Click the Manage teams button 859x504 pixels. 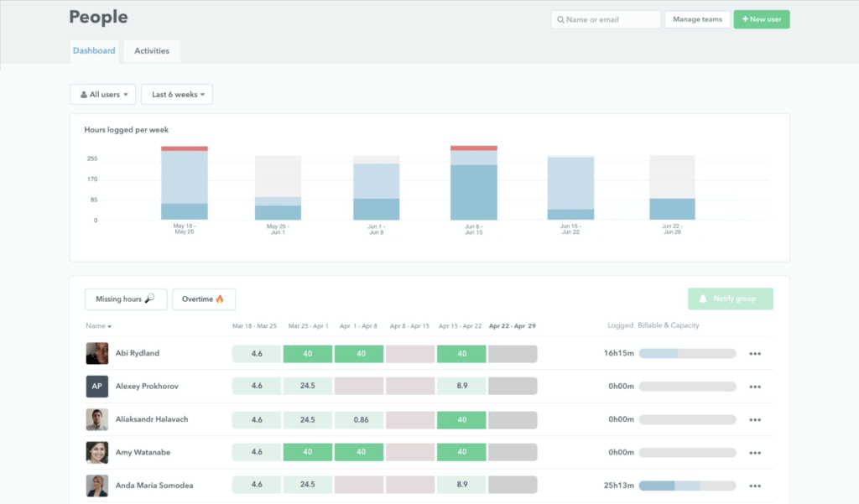[x=697, y=18]
